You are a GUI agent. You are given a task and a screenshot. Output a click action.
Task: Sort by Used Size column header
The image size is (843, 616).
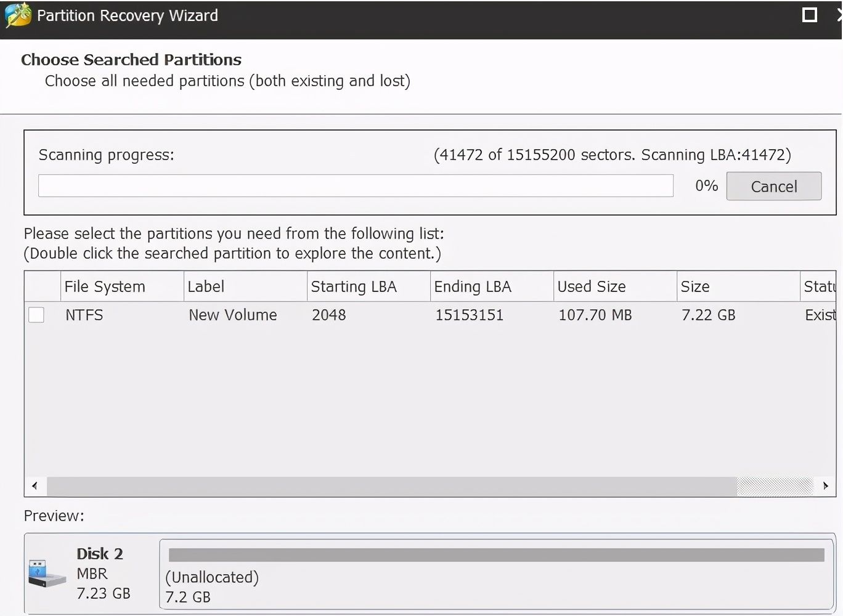point(592,286)
